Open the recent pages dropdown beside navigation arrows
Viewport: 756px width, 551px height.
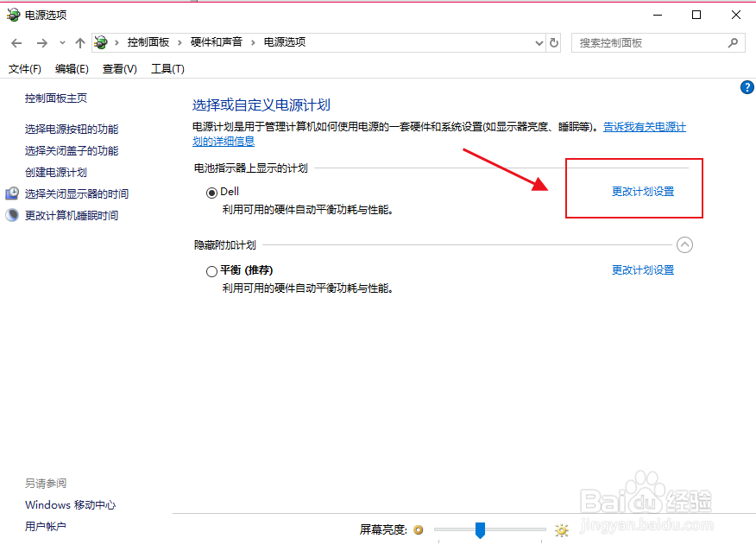60,41
